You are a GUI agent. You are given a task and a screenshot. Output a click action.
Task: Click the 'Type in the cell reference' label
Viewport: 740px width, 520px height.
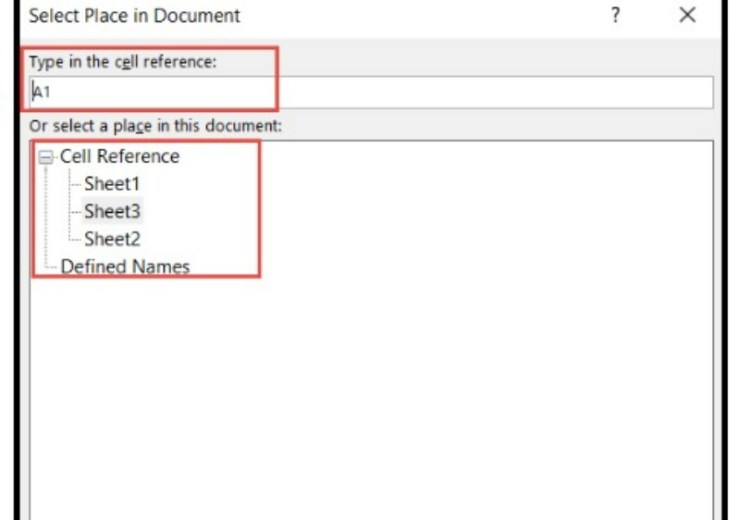click(123, 62)
